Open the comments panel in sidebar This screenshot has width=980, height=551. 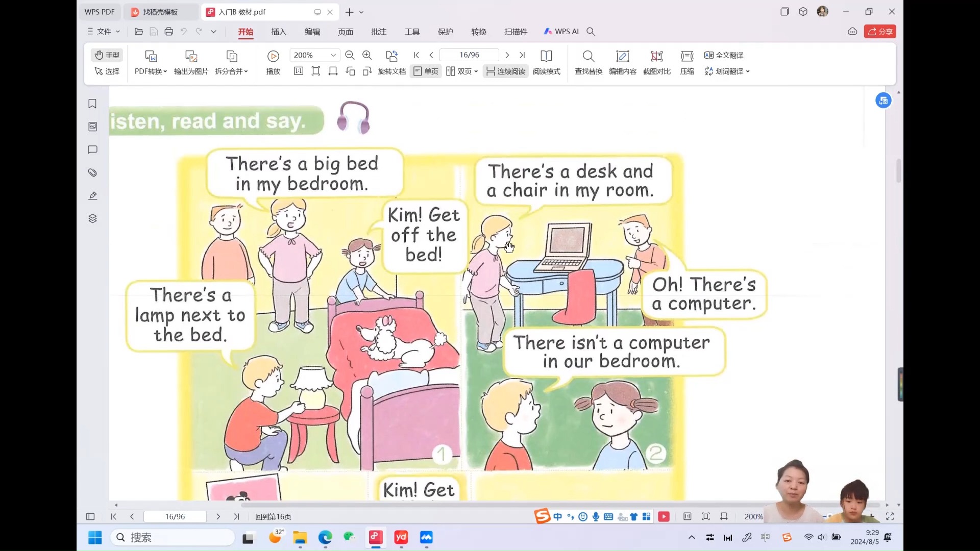click(x=92, y=149)
